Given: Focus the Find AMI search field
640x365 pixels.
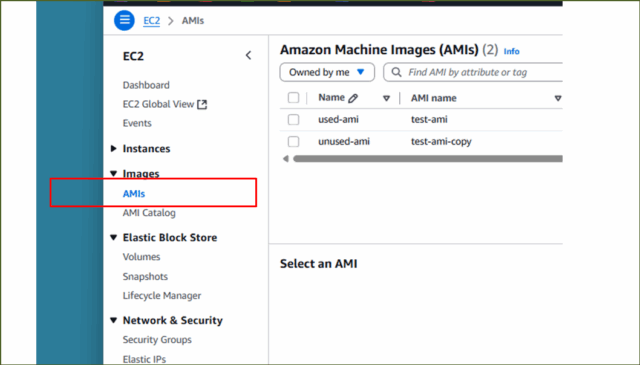Looking at the screenshot, I should pos(473,72).
